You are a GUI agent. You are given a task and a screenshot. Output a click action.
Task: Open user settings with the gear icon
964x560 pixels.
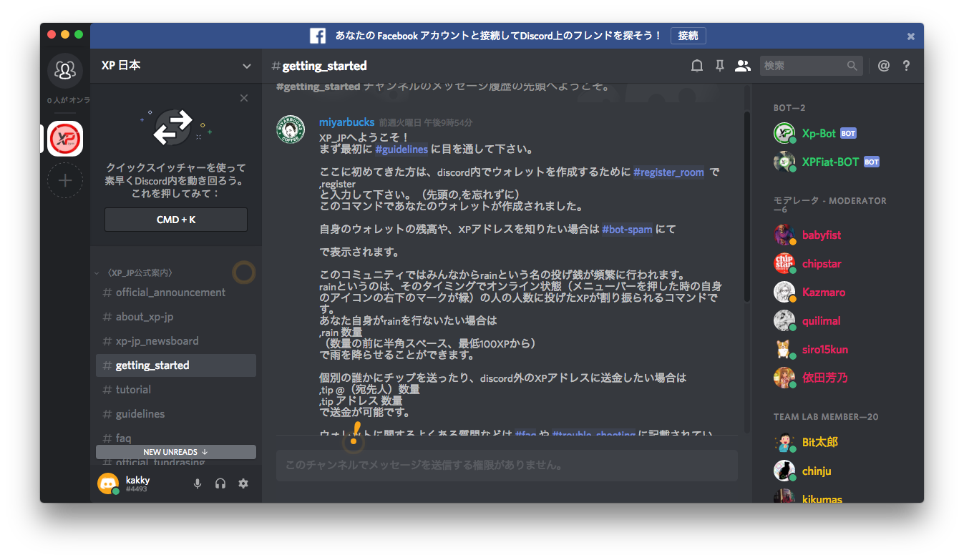coord(243,483)
